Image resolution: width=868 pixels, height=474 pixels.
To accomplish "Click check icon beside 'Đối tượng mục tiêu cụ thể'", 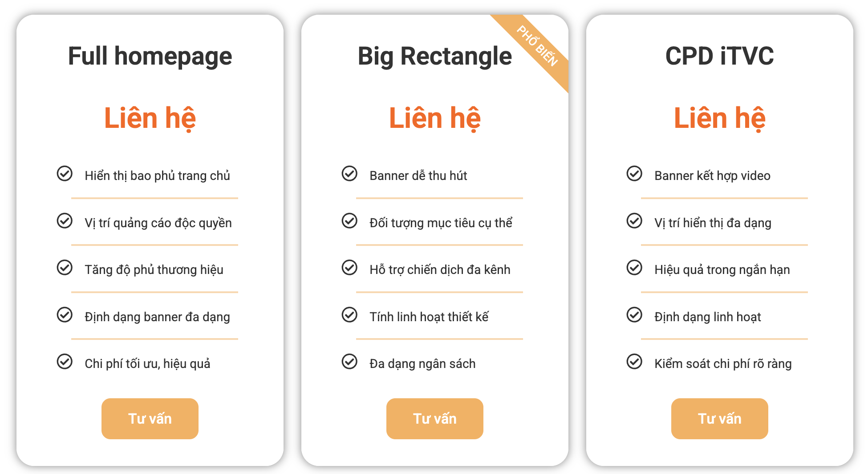I will 349,221.
